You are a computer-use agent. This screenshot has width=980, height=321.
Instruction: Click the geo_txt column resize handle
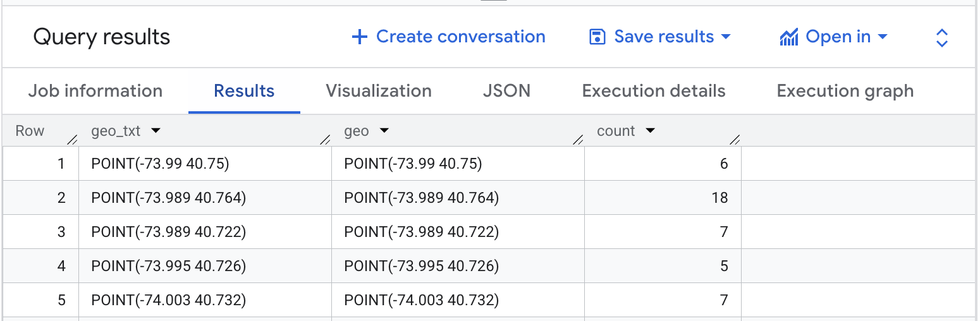point(326,140)
